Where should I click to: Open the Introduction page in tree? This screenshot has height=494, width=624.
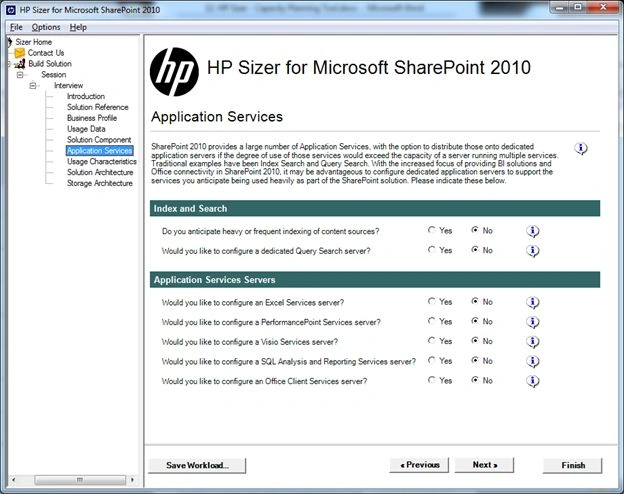[86, 96]
